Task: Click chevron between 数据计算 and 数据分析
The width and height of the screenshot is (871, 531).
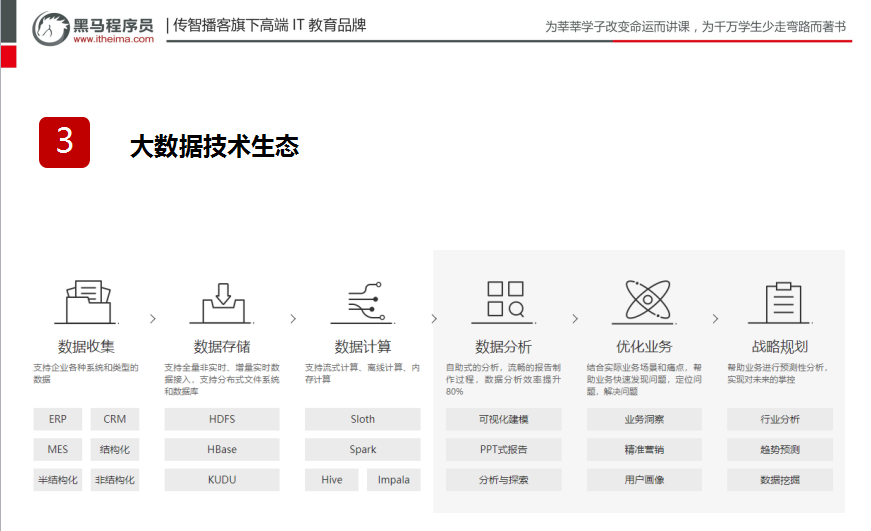Action: [434, 319]
